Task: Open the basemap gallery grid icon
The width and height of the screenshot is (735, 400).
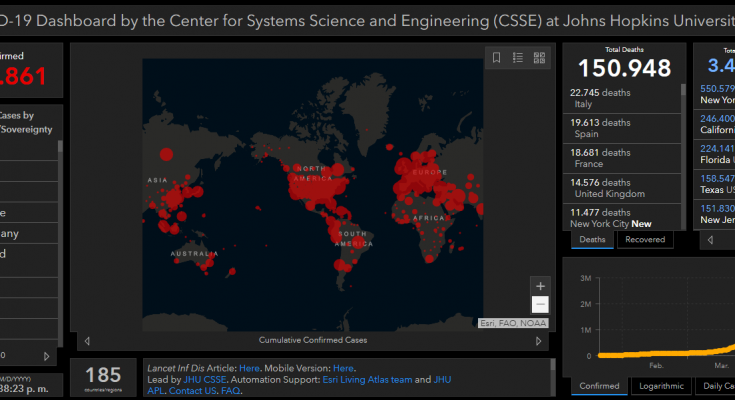Action: (540, 58)
